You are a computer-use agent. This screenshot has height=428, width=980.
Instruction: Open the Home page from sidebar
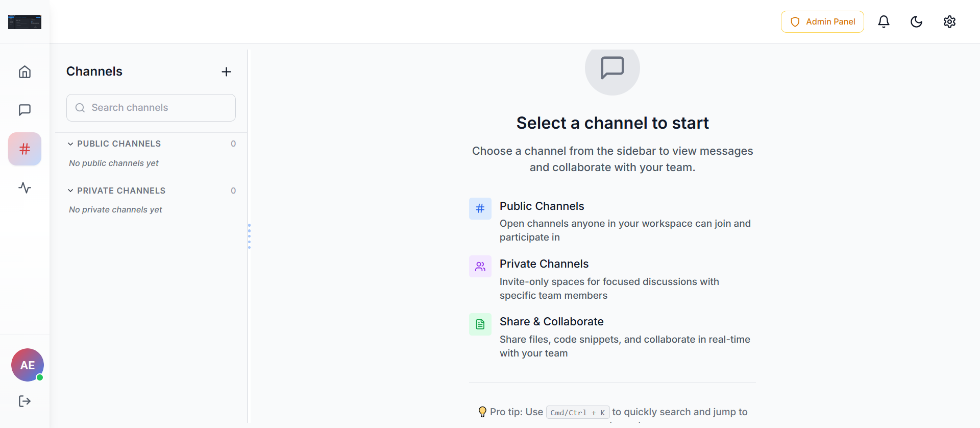click(x=24, y=72)
